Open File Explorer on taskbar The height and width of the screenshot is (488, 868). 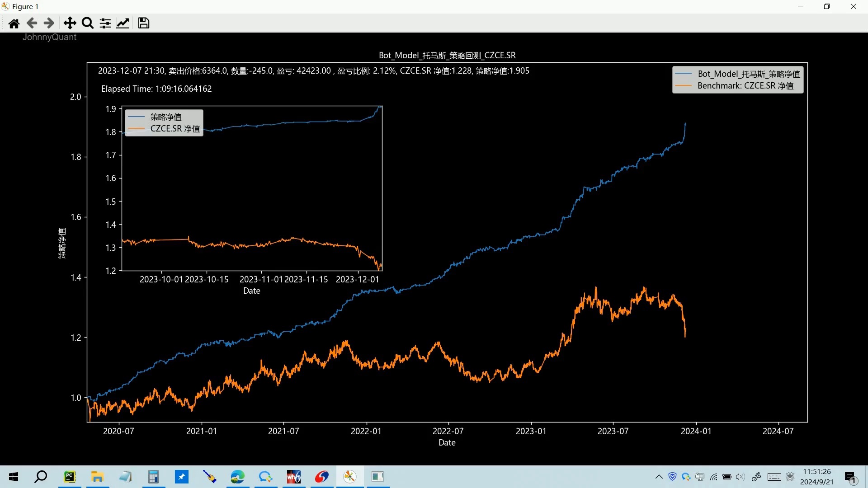tap(97, 477)
